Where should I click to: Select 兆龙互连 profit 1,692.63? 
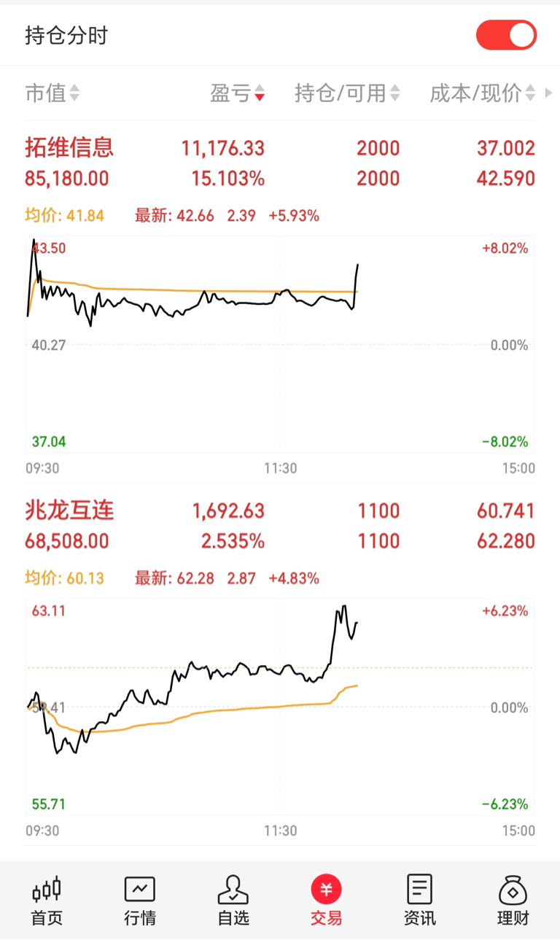(228, 511)
